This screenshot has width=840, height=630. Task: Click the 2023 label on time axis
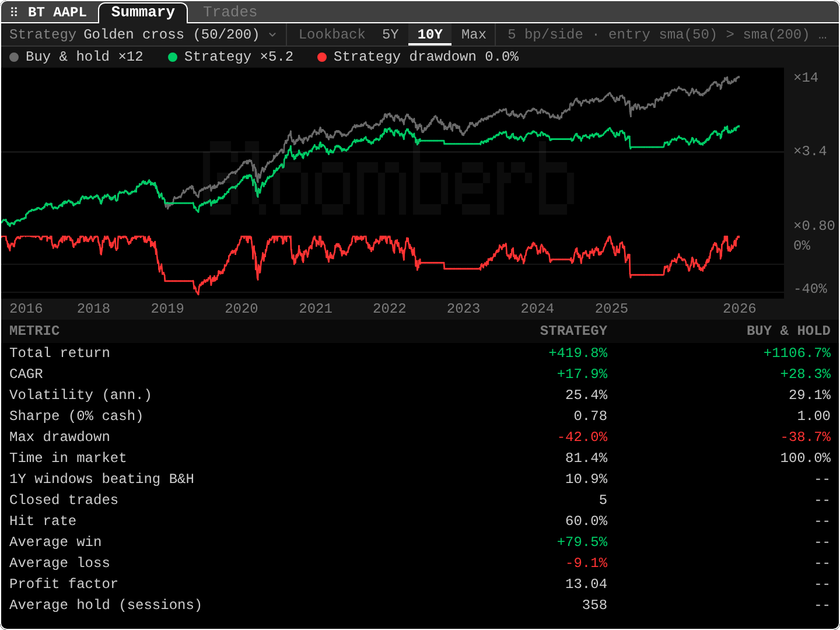point(463,309)
